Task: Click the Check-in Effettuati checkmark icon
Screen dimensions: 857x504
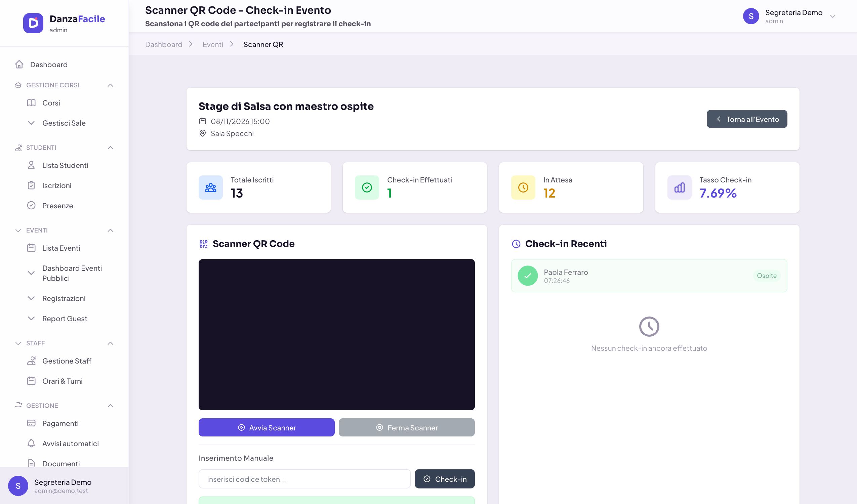Action: (x=367, y=187)
